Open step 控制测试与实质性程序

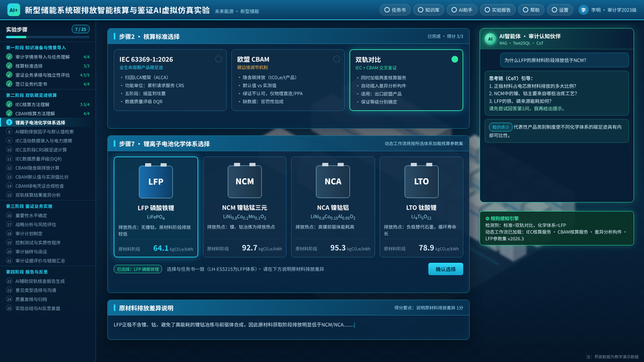tap(48, 243)
